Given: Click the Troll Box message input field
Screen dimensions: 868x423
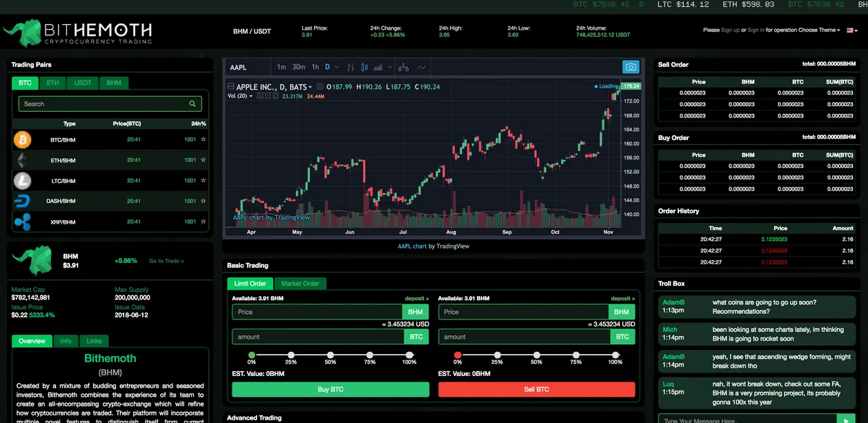Looking at the screenshot, I should (x=747, y=419).
